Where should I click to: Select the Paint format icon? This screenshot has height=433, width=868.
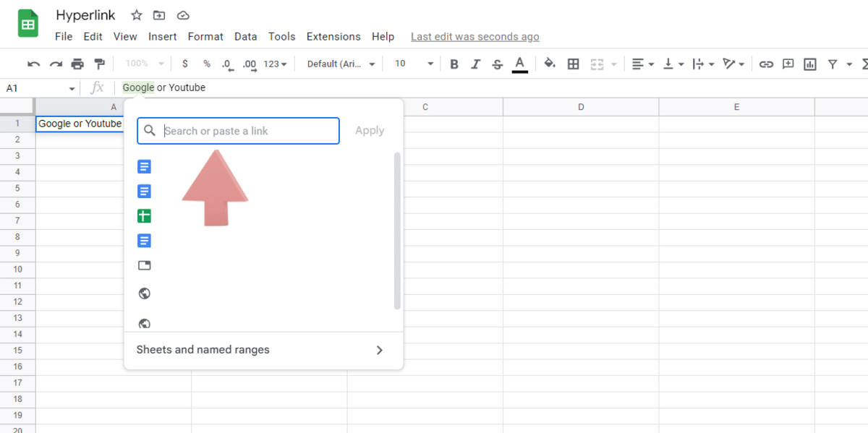click(x=100, y=64)
